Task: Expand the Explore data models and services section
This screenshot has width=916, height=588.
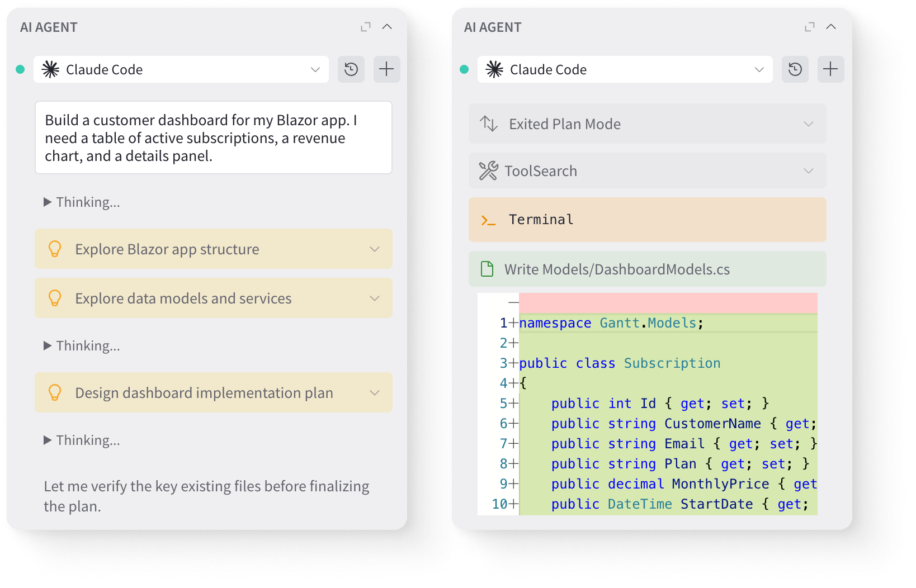Action: (375, 298)
